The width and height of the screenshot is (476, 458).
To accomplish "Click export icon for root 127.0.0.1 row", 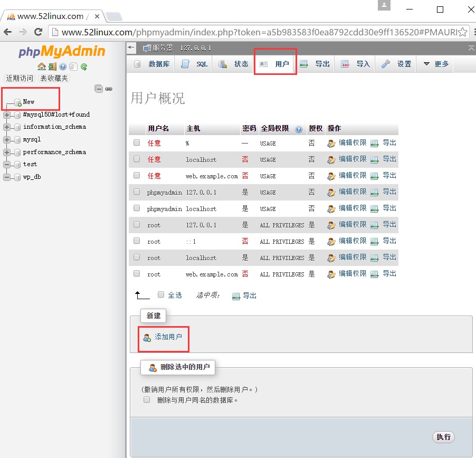I will coord(375,225).
